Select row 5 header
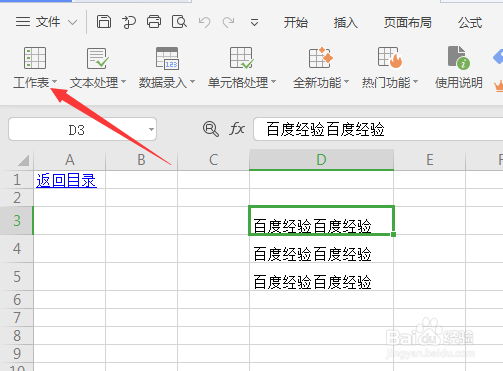Image resolution: width=503 pixels, height=371 pixels. click(x=17, y=277)
